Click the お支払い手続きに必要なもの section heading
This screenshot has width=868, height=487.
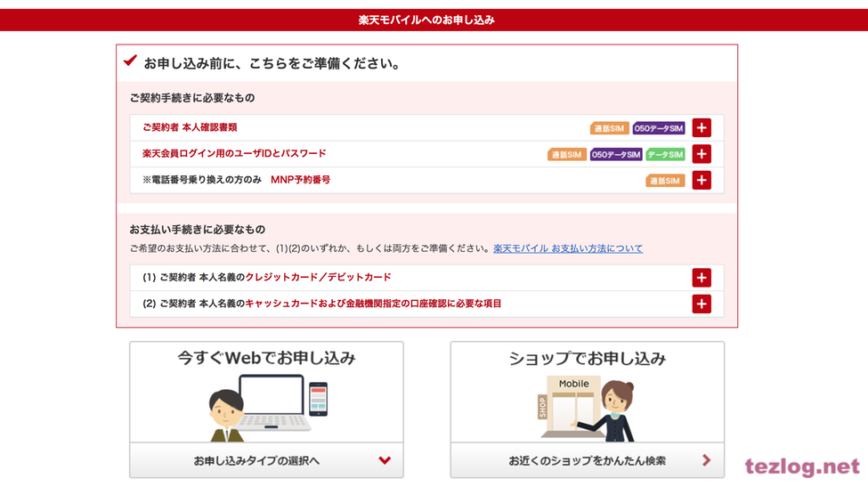[x=197, y=229]
